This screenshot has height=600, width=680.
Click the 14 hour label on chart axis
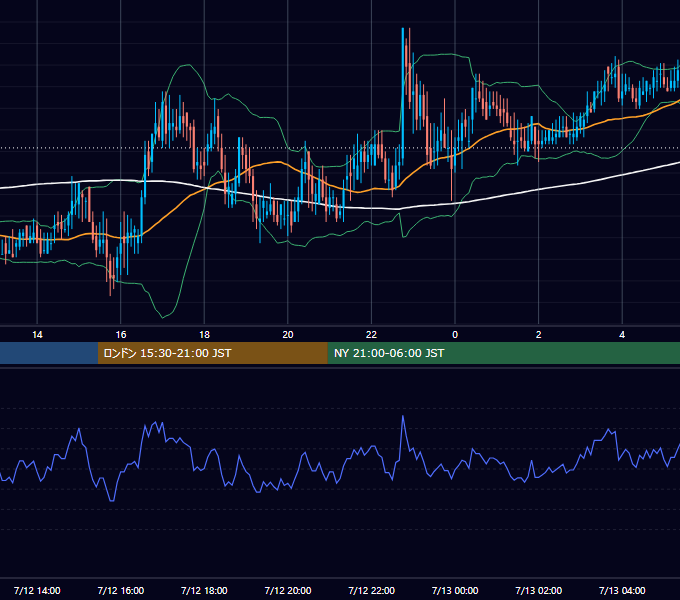pos(37,335)
